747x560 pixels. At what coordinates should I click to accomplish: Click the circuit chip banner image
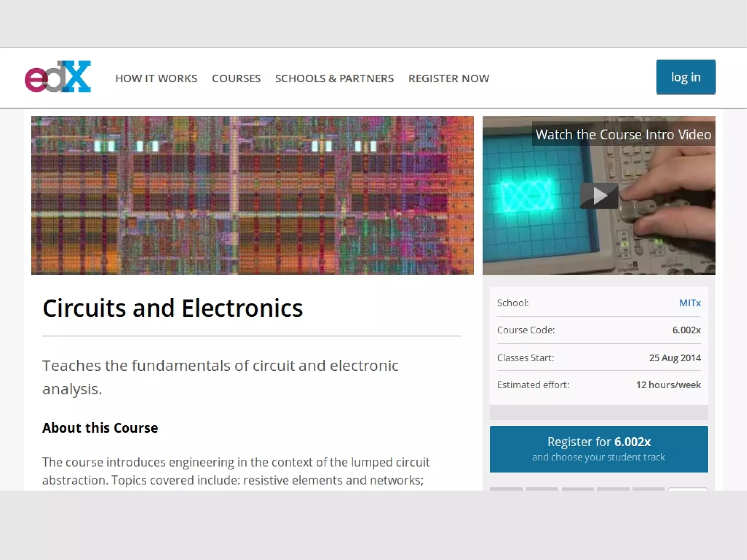coord(252,195)
